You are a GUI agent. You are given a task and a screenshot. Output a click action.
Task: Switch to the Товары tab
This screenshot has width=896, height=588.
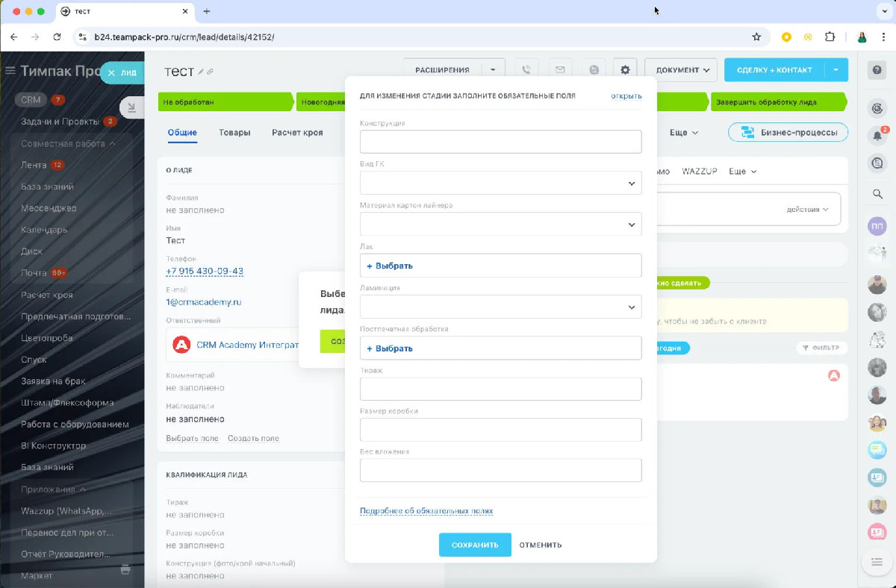point(234,132)
